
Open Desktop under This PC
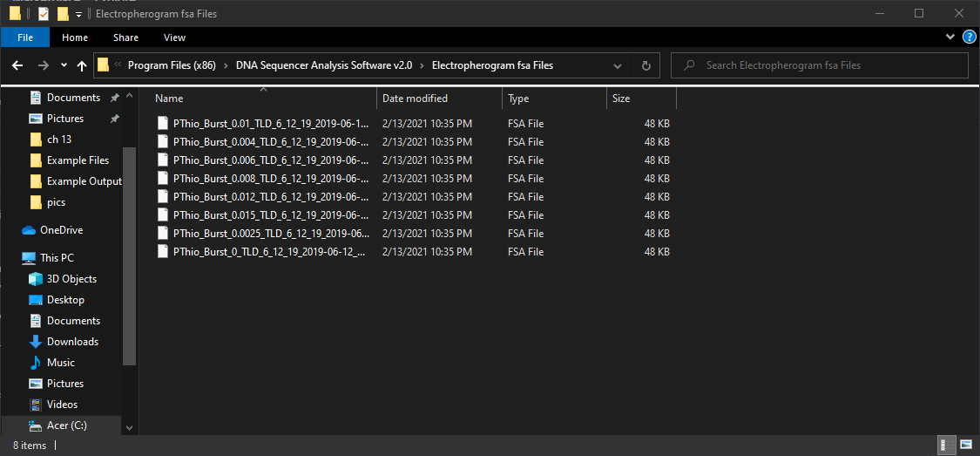coord(65,300)
